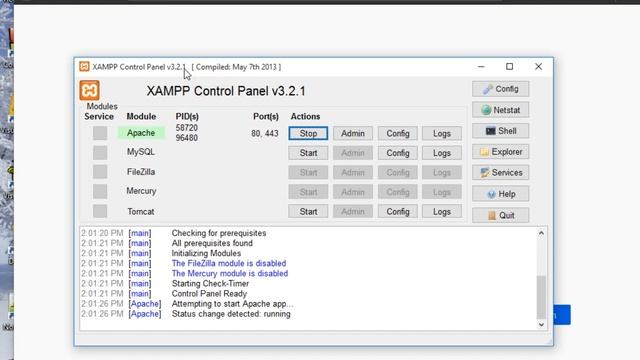Click log line 'Checking for prerequisites'
Screen dimensions: 640x360
[x=219, y=233]
